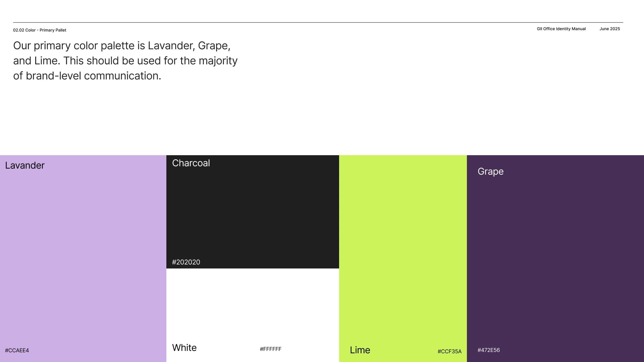
Task: Select the "GII Office Identity Manual" header text
Action: click(561, 29)
